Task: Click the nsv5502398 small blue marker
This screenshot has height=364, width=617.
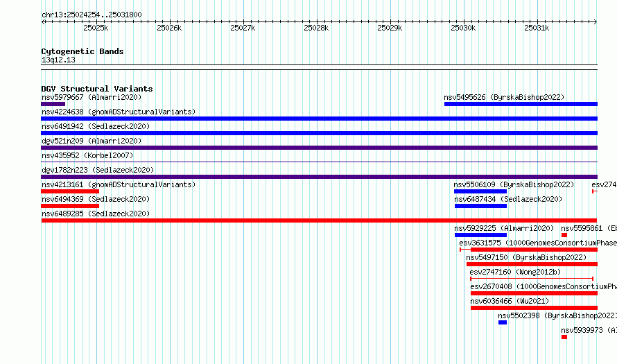Action: click(x=503, y=322)
